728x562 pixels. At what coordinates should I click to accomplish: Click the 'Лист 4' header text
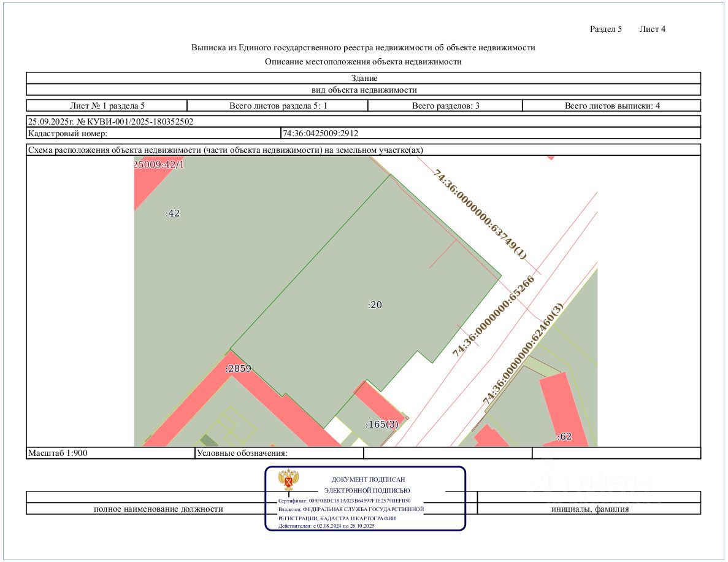(x=653, y=29)
